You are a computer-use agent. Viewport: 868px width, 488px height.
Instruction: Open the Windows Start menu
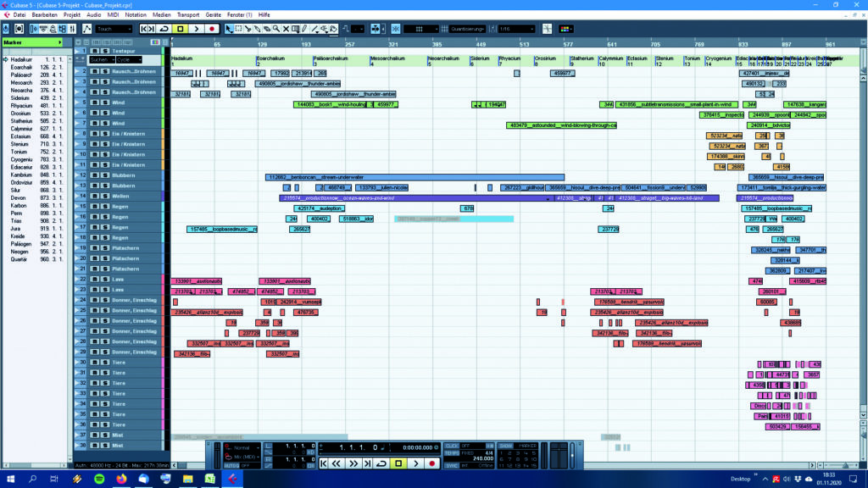(10, 479)
